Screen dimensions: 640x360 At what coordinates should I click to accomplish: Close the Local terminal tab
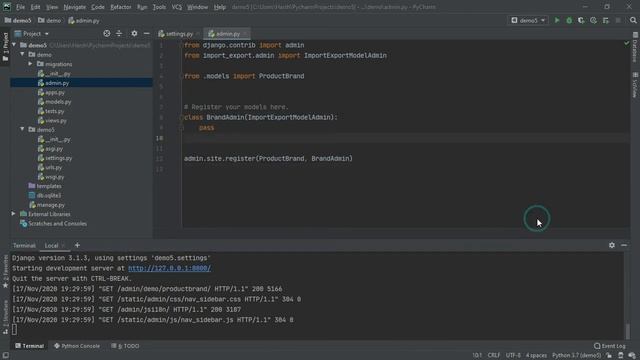63,246
